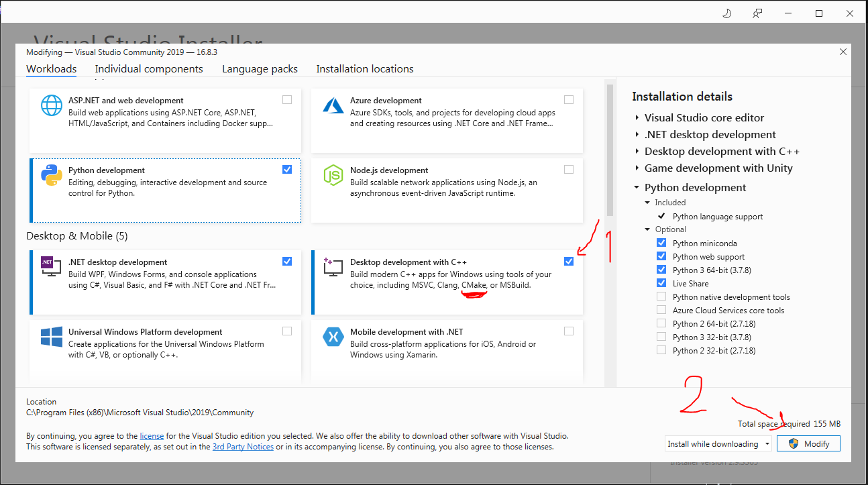Go to the Installation locations tab
Screen dimensions: 868x485
[365, 69]
